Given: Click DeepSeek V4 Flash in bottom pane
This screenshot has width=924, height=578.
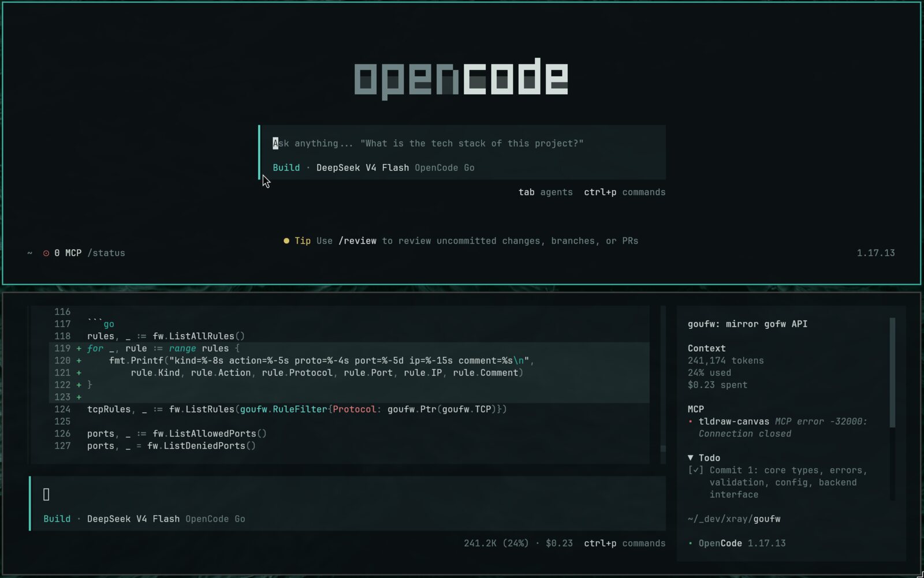Looking at the screenshot, I should pos(133,519).
